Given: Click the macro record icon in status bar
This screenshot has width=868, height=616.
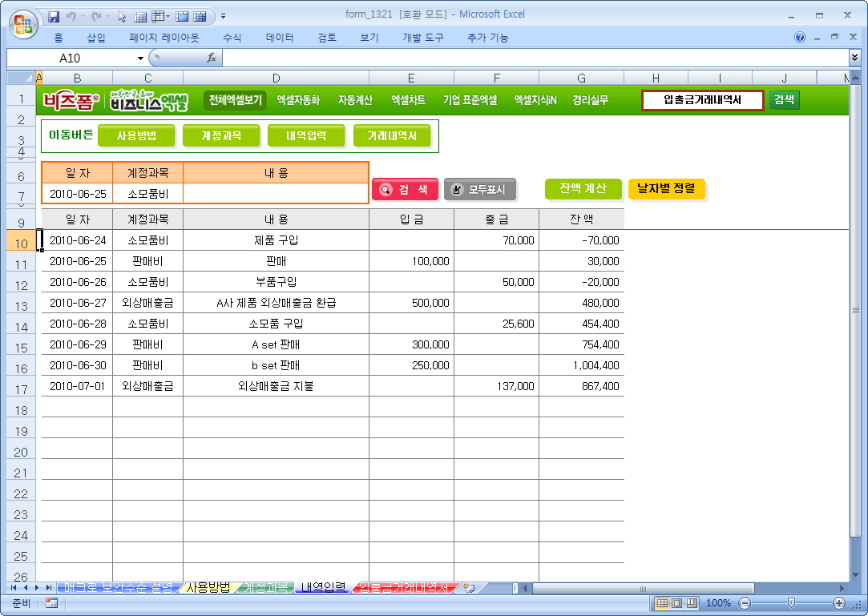Looking at the screenshot, I should [51, 603].
